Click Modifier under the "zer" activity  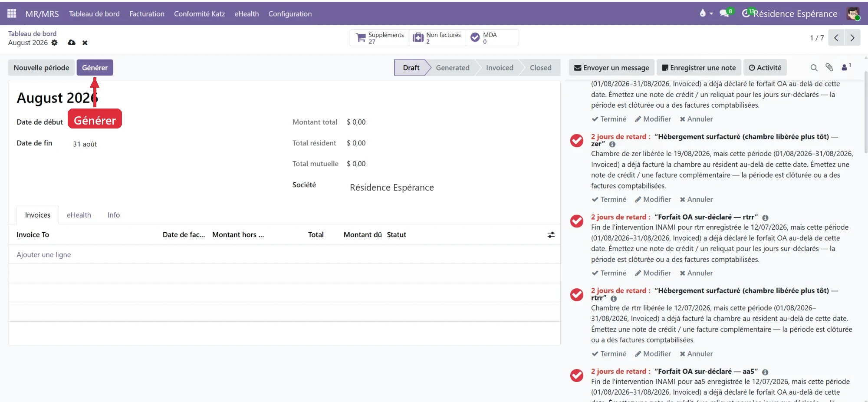click(x=653, y=199)
